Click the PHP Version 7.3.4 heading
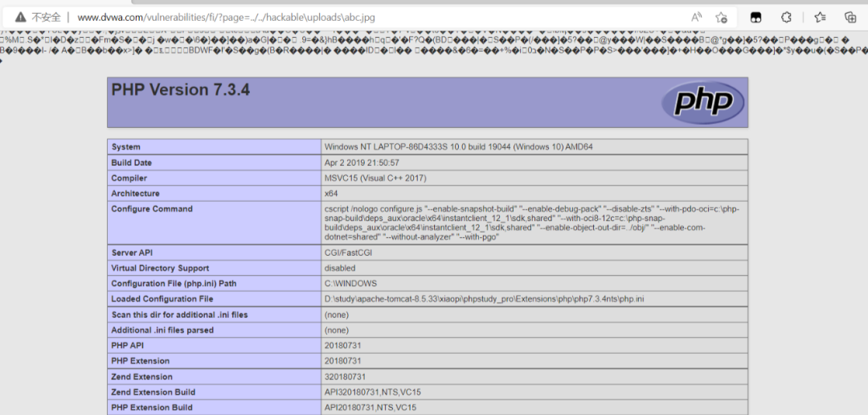The height and width of the screenshot is (415, 868). (181, 89)
